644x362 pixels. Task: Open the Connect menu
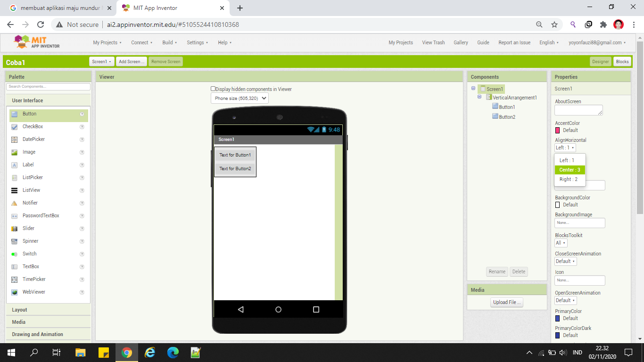(142, 42)
